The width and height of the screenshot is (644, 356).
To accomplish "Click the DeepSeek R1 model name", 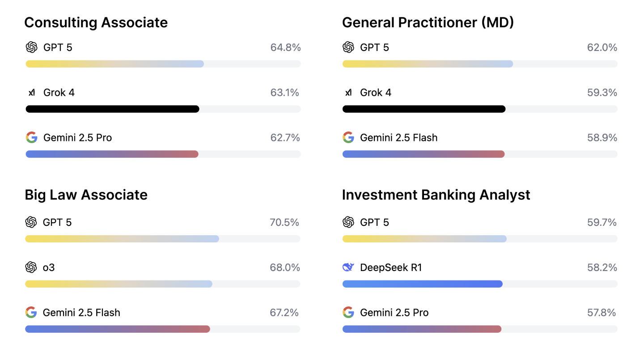I will pyautogui.click(x=391, y=267).
